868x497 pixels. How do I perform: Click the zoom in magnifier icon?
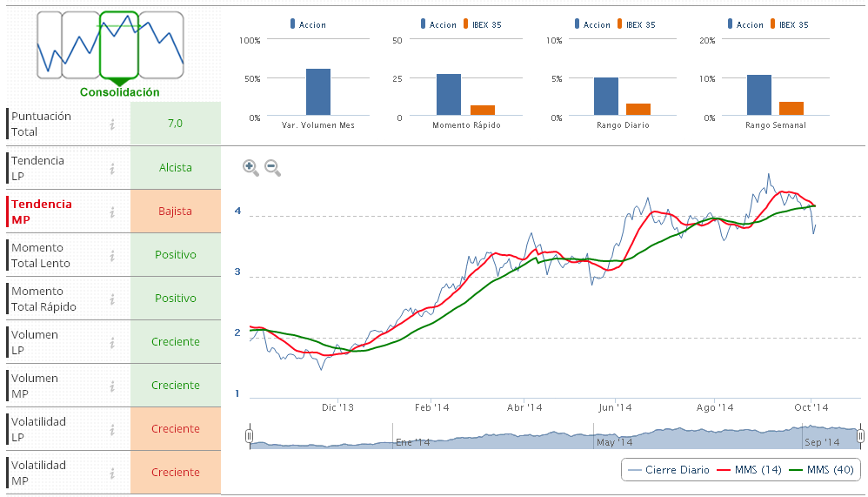pyautogui.click(x=250, y=167)
